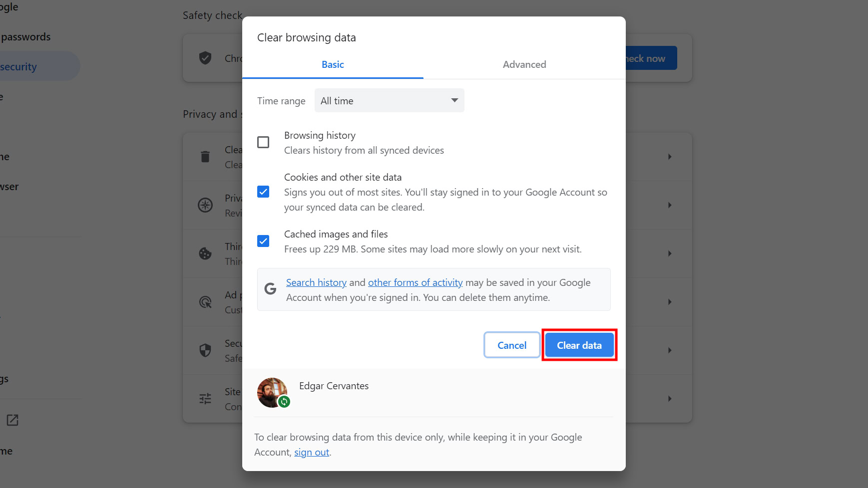Click the Security shield icon
Screen dimensions: 868x488
[205, 350]
